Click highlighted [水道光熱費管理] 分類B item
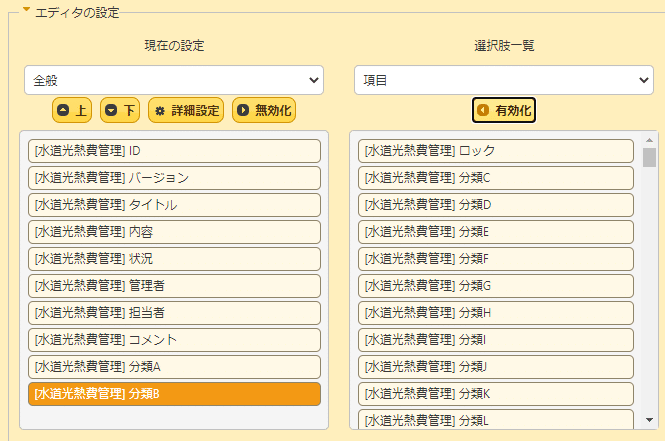Viewport: 665px width, 441px height. [x=174, y=394]
